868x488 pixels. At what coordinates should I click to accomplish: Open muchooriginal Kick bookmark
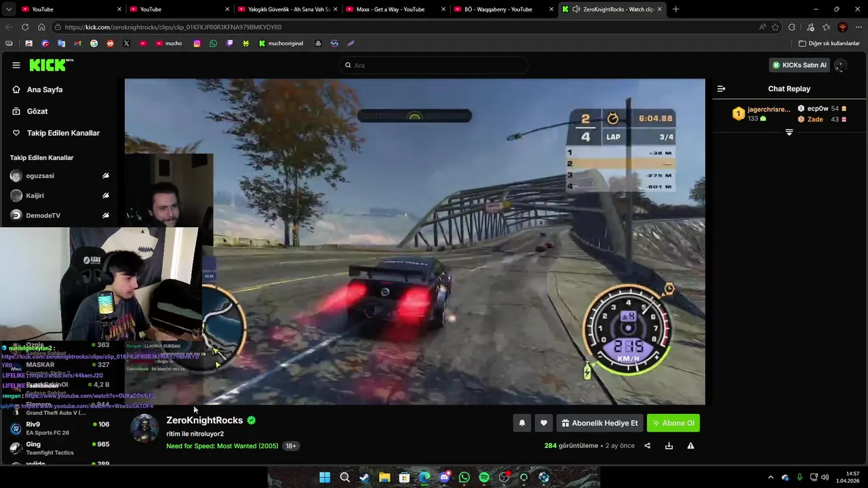point(281,43)
